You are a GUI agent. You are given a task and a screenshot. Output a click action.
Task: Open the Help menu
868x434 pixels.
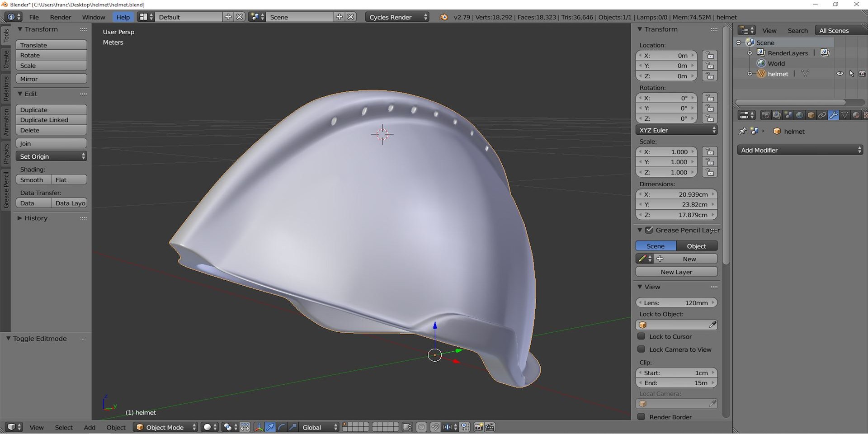click(x=123, y=17)
